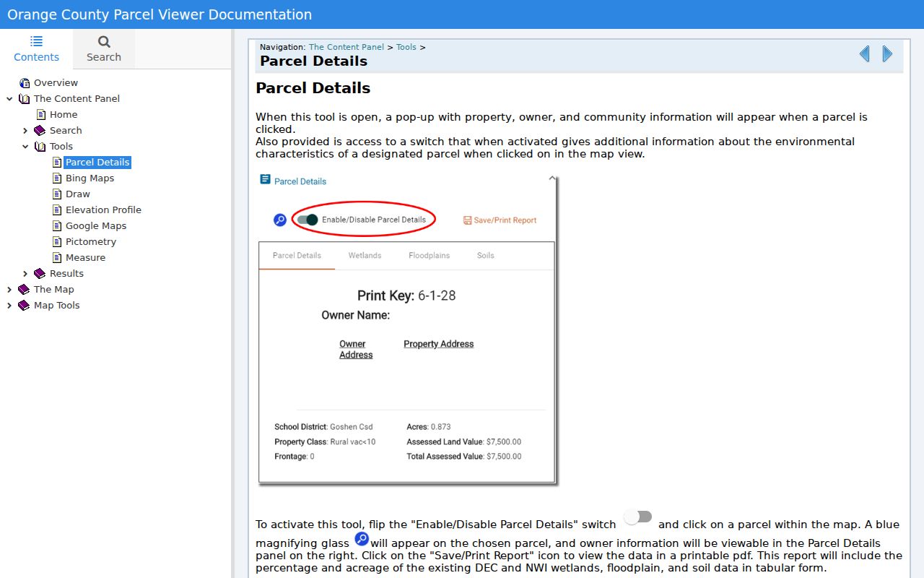924x578 pixels.
Task: Click the Elevation Profile page icon
Action: 58,210
